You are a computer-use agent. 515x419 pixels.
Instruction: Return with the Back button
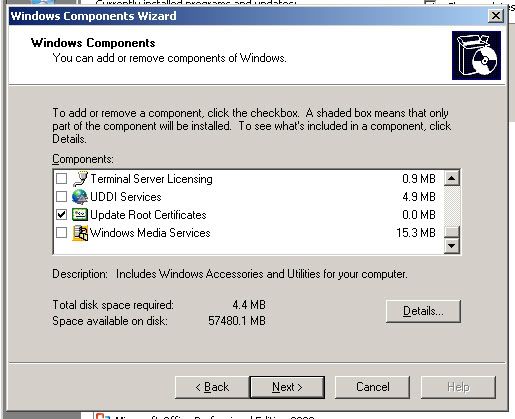212,387
